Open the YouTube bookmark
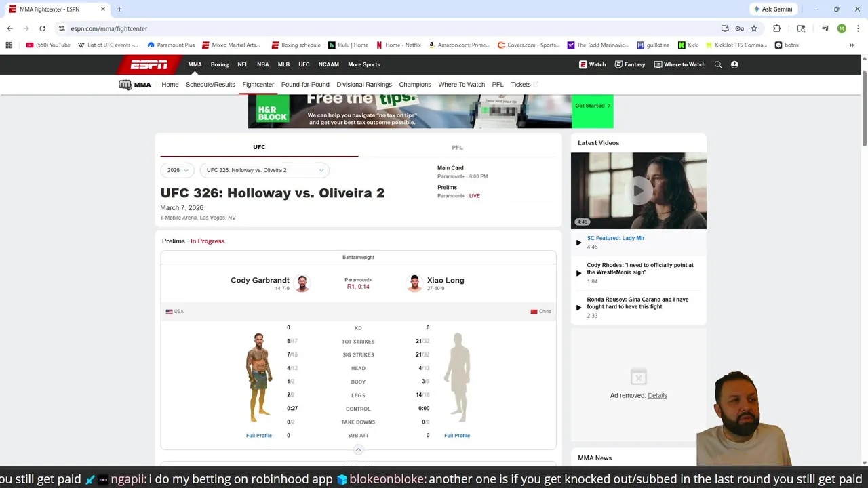The width and height of the screenshot is (868, 488). 48,45
